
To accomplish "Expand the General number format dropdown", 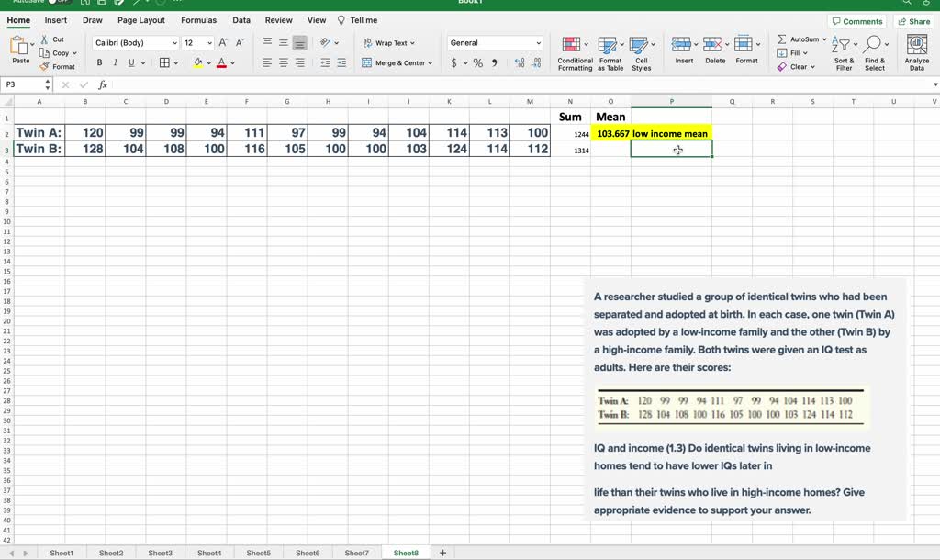I will click(538, 43).
